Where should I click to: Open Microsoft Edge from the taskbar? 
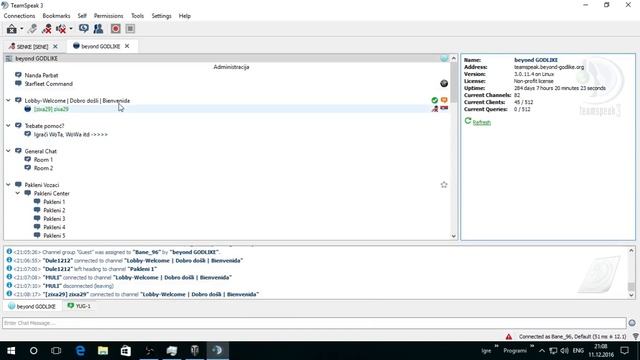80,351
